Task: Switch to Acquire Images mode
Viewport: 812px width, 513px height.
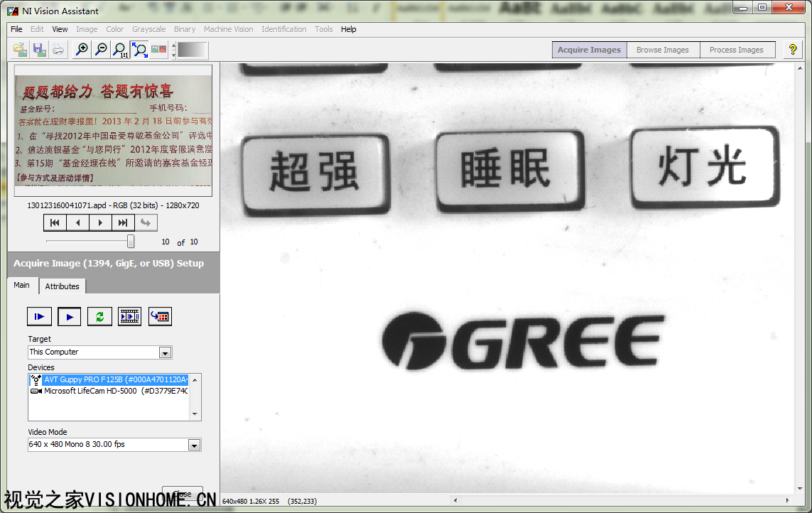Action: pos(590,50)
